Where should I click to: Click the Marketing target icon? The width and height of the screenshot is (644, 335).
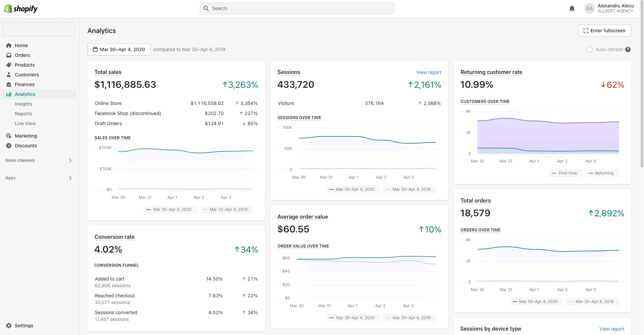tap(9, 136)
